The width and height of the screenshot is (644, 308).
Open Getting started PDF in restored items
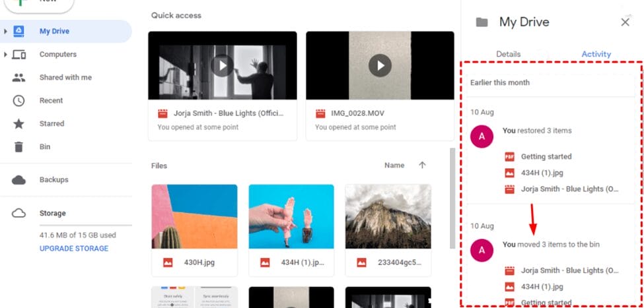point(546,157)
